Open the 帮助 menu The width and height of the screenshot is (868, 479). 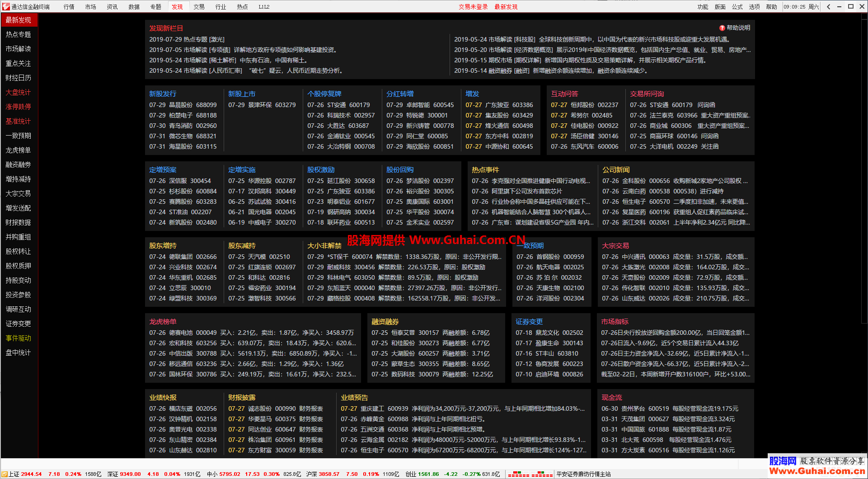tap(772, 7)
